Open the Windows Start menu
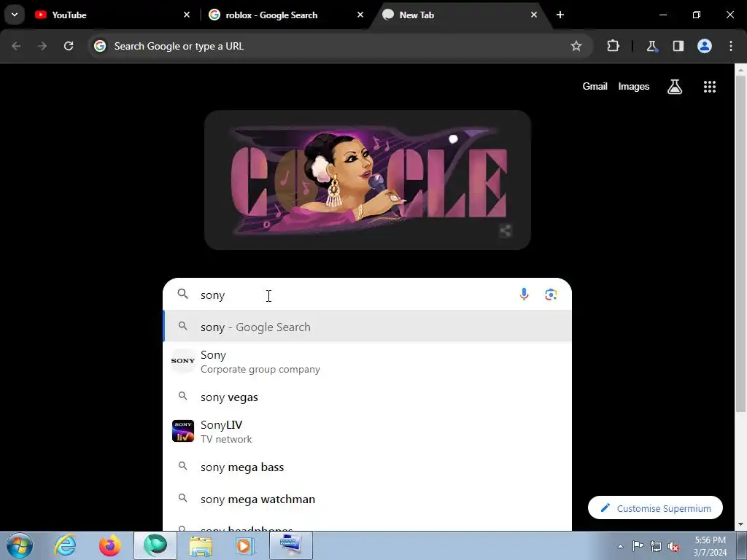Screen dimensions: 747x560 [19, 545]
